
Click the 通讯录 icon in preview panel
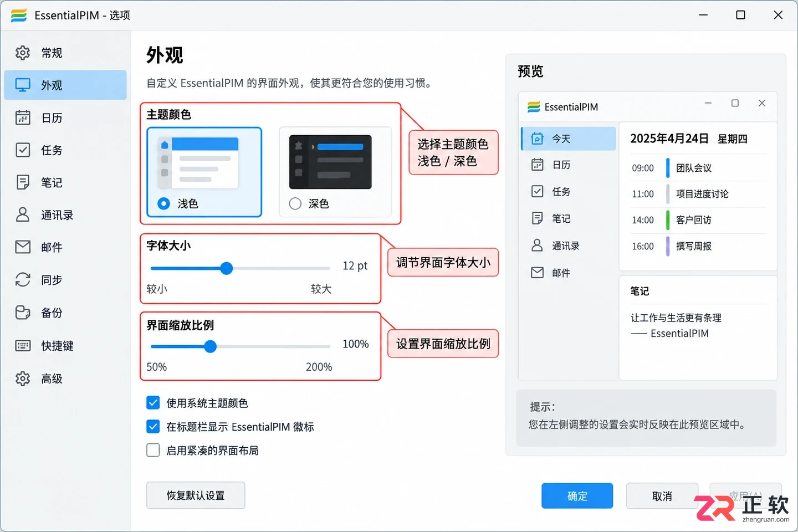click(x=537, y=245)
